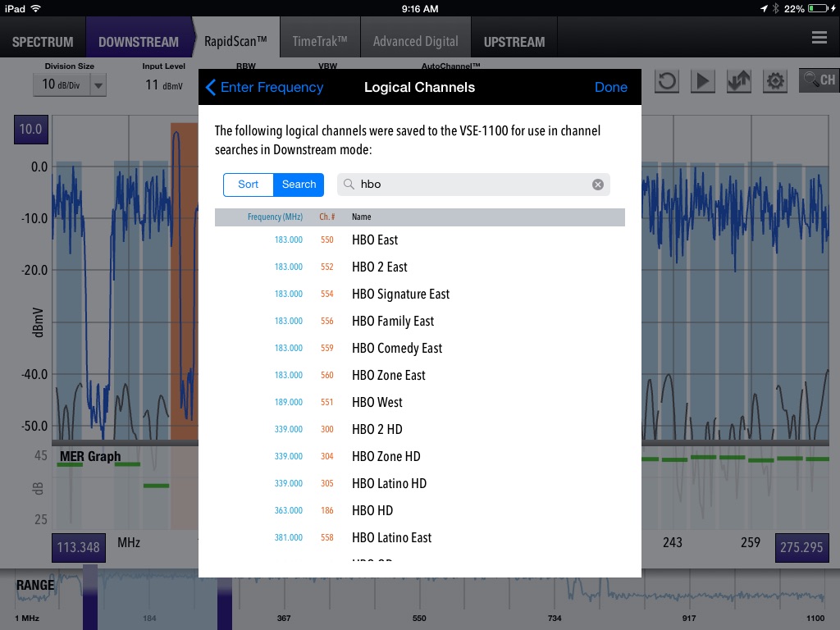Click channel number 550

click(326, 240)
